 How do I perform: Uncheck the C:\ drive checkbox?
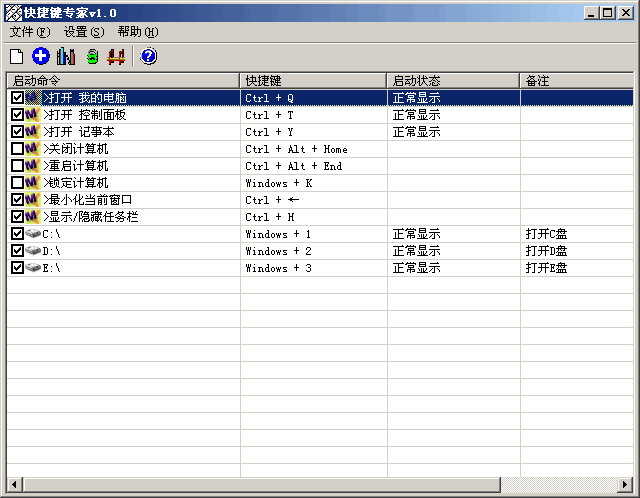point(17,234)
